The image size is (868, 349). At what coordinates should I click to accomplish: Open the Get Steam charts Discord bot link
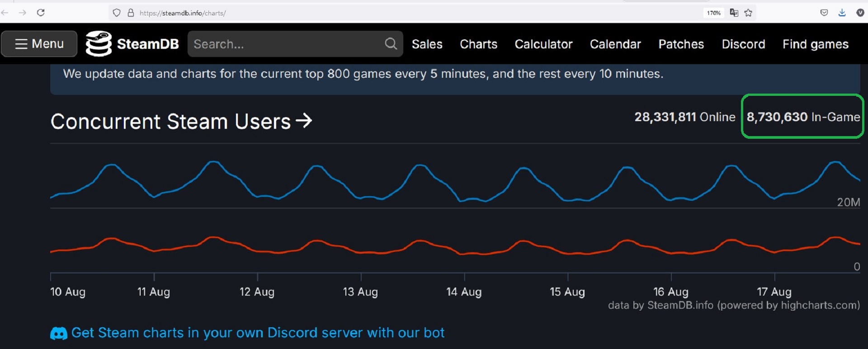point(258,333)
